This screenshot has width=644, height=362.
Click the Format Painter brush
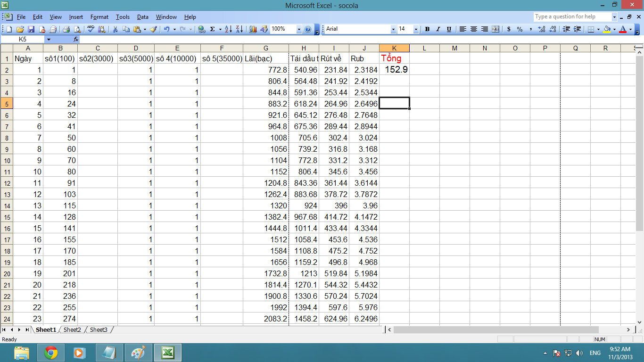coord(153,29)
